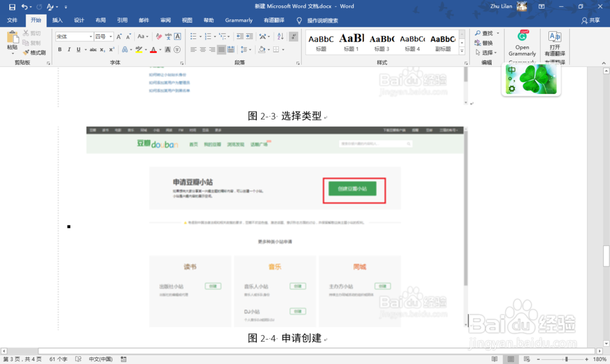Image resolution: width=610 pixels, height=364 pixels.
Task: Click the proofing book icon in the status bar
Action: pos(78,359)
